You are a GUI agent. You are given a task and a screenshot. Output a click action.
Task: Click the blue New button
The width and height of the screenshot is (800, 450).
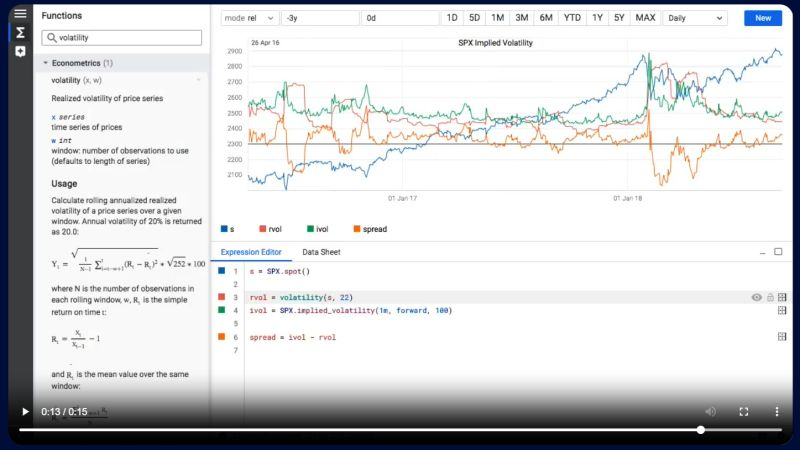[x=763, y=18]
